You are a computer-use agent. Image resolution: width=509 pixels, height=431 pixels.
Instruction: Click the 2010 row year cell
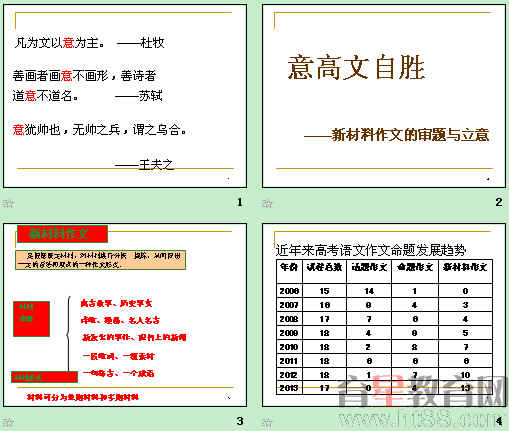coord(289,347)
